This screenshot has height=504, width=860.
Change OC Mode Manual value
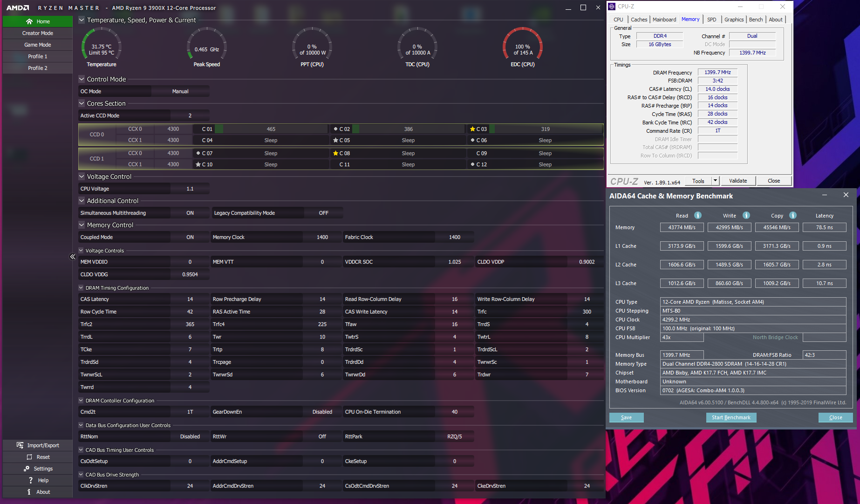(180, 91)
